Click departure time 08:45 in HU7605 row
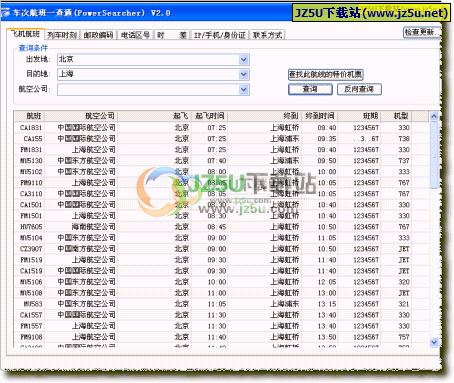Image resolution: width=454 pixels, height=383 pixels. tap(217, 227)
